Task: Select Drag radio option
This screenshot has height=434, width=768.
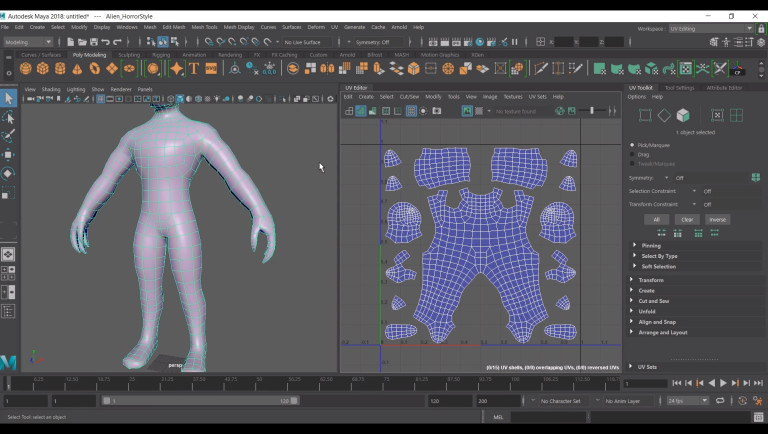Action: pyautogui.click(x=632, y=154)
